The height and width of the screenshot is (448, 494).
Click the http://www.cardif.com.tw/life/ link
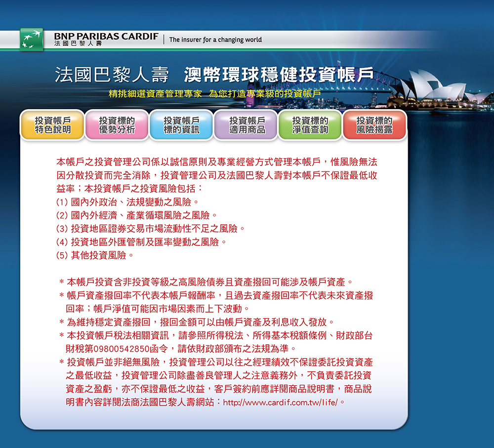281,403
